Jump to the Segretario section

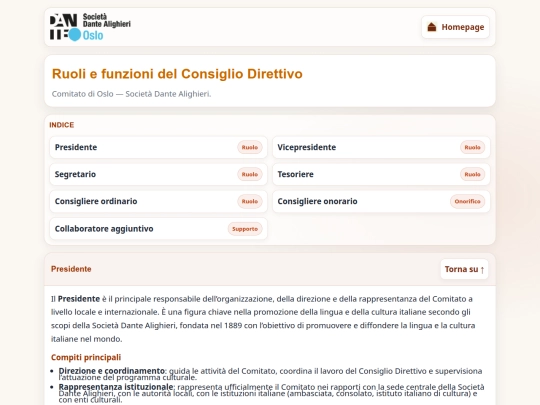coord(158,174)
